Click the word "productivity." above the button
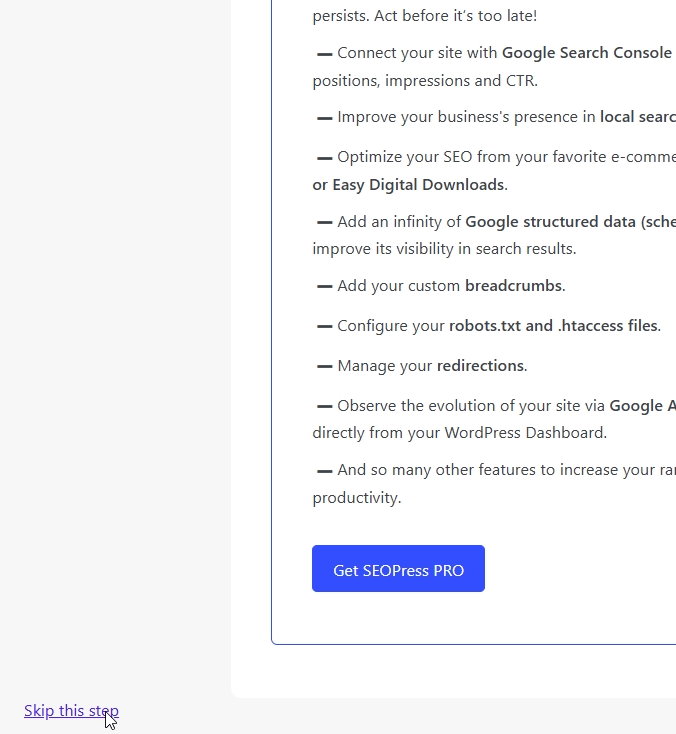 pos(356,498)
